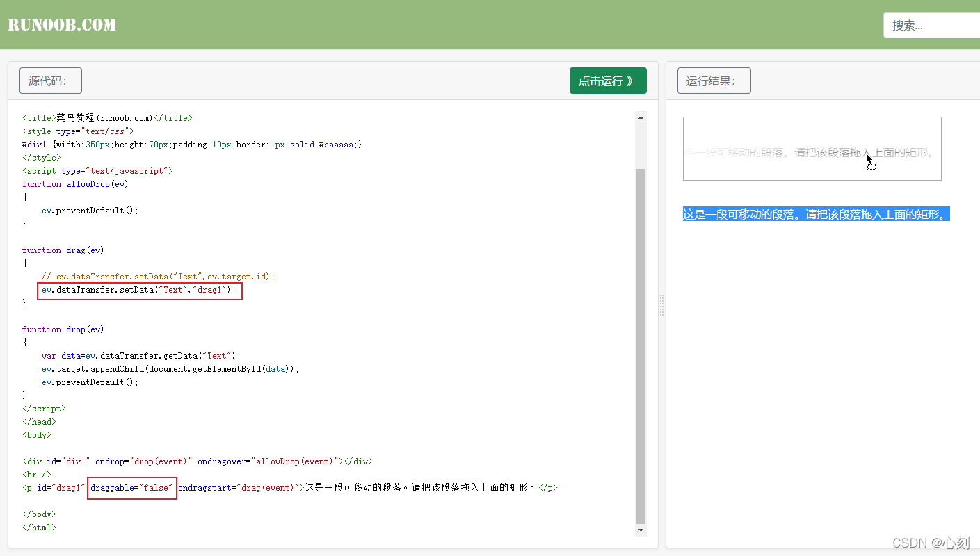The image size is (980, 556).
Task: Click the panel splitter grip handle
Action: pos(661,305)
